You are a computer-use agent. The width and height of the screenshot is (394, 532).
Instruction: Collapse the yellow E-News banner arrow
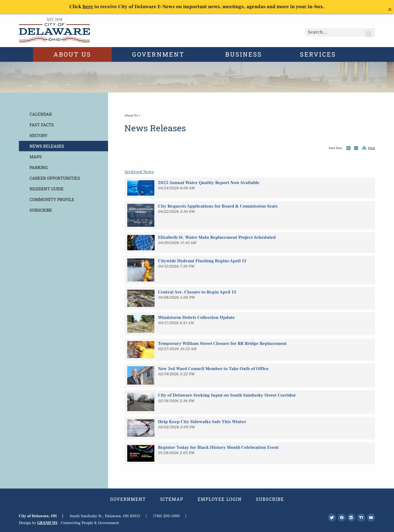[x=390, y=10]
